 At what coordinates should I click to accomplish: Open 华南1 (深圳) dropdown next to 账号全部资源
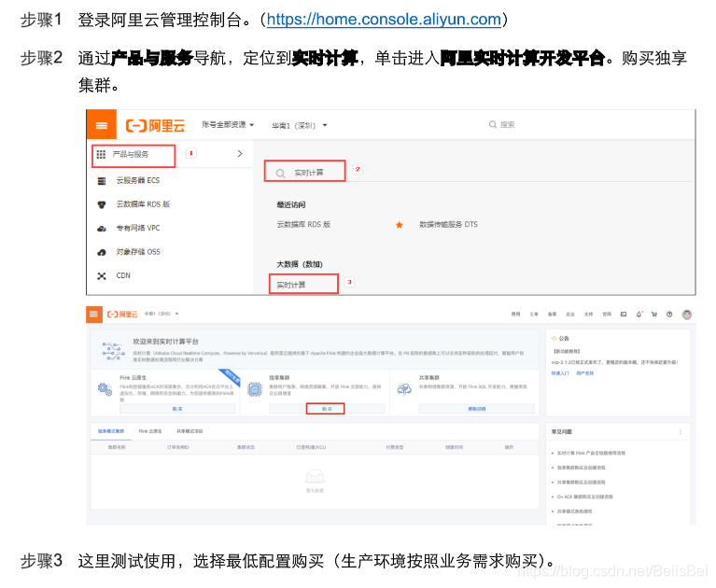tap(299, 126)
